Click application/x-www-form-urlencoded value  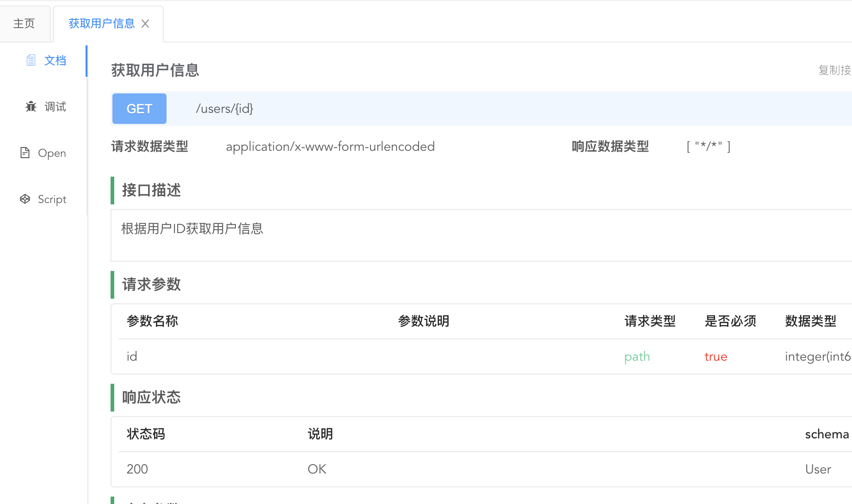coord(330,147)
